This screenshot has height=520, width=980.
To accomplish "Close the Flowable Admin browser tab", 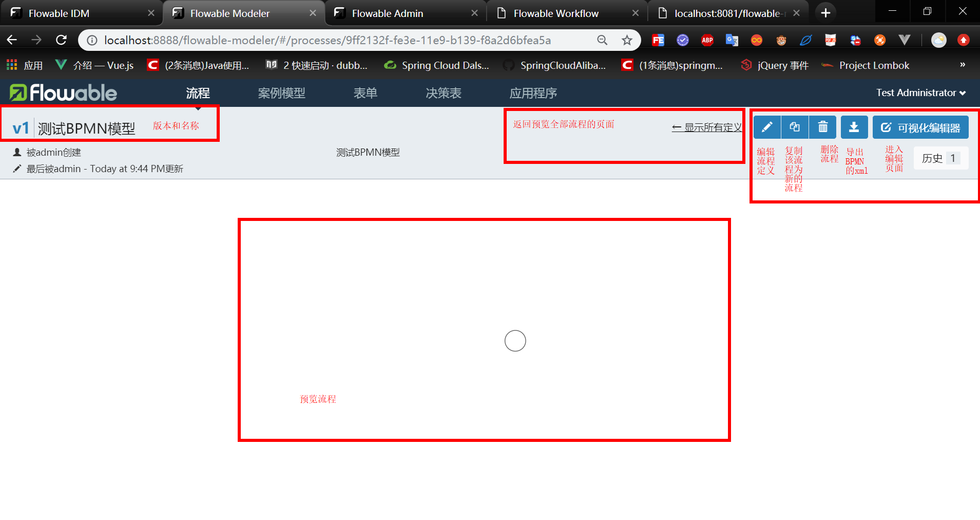I will click(x=474, y=13).
